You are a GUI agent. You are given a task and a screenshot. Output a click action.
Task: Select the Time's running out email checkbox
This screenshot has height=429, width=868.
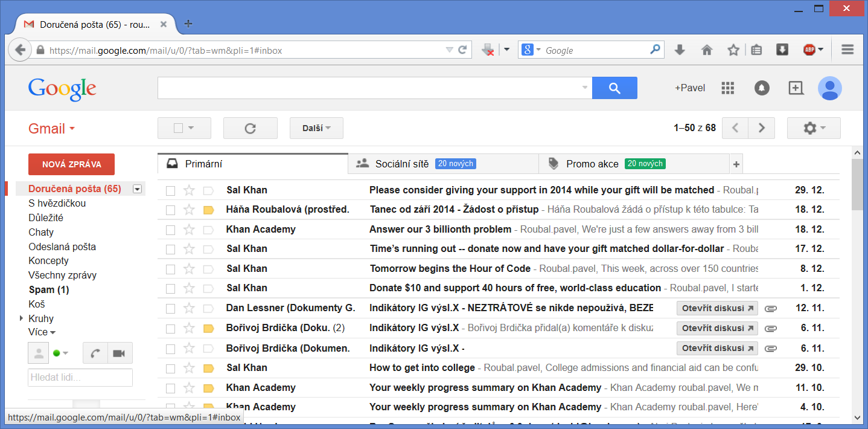171,249
